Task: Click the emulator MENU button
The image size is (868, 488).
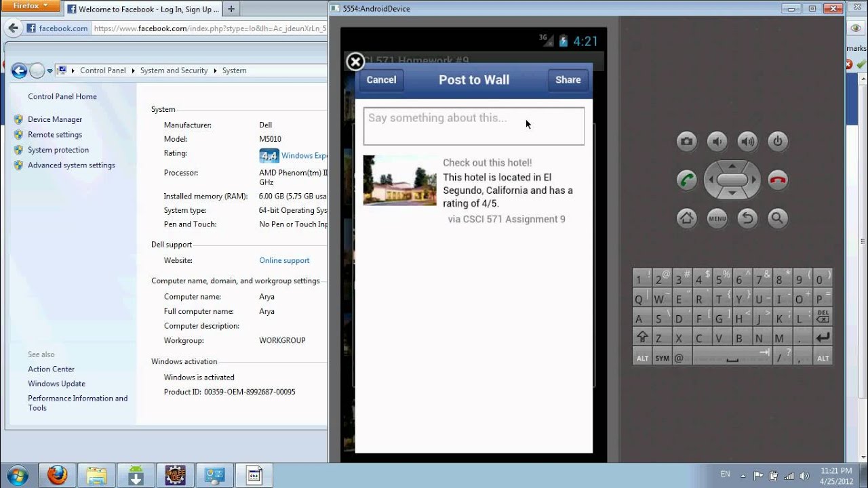Action: coord(717,218)
